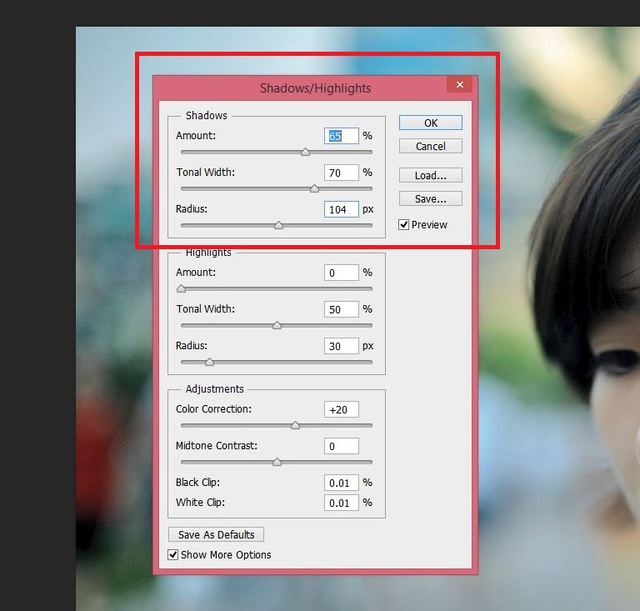Image resolution: width=640 pixels, height=611 pixels.
Task: Click the Color Correction slider handle
Action: [295, 426]
